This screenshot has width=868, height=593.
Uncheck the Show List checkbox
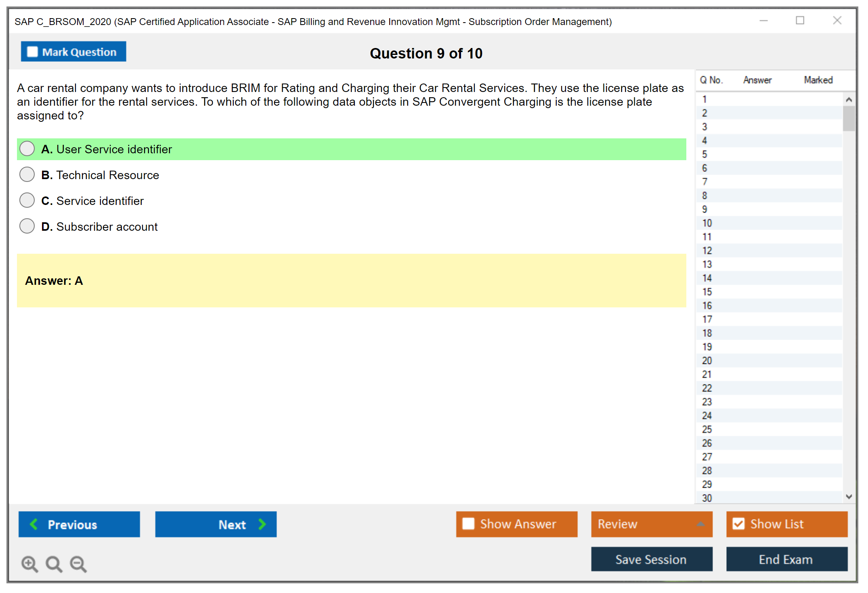click(x=738, y=524)
